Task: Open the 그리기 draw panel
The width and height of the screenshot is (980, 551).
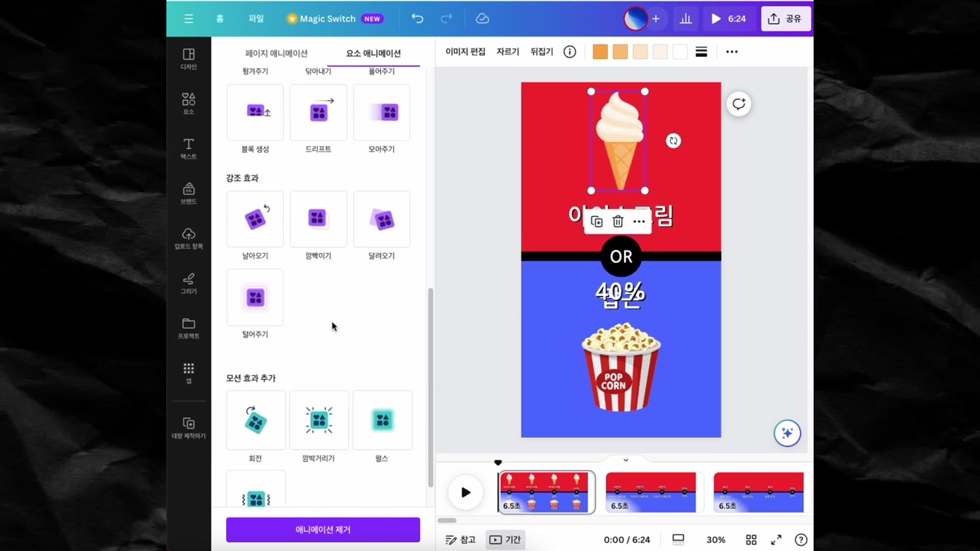Action: (x=189, y=284)
